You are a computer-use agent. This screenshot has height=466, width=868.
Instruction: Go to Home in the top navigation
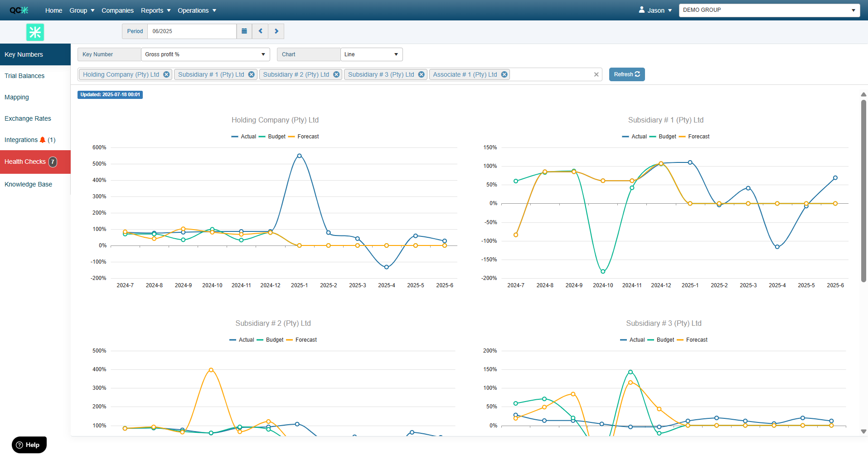[x=53, y=10]
